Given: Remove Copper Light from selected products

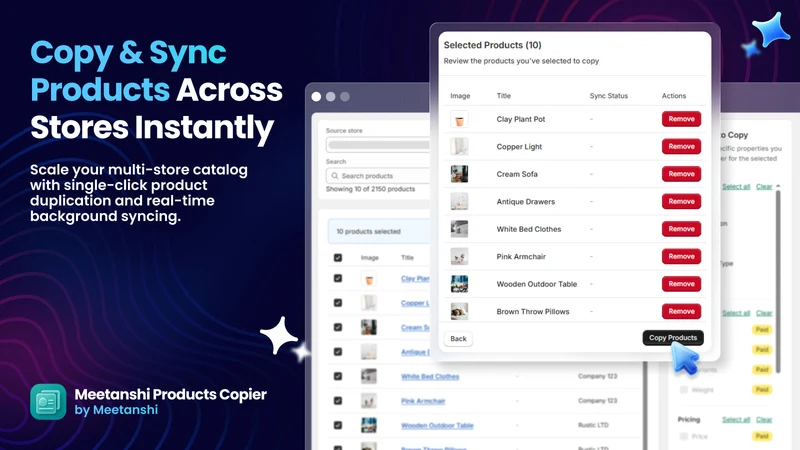Looking at the screenshot, I should (x=681, y=146).
